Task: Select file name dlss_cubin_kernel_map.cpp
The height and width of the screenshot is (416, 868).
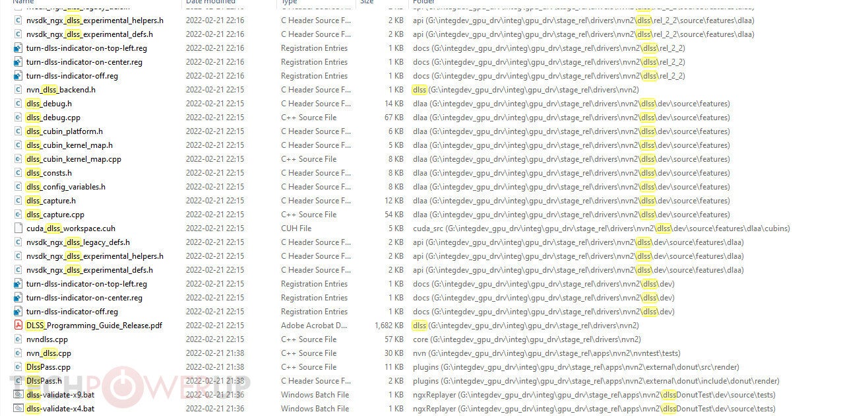Action: click(74, 159)
